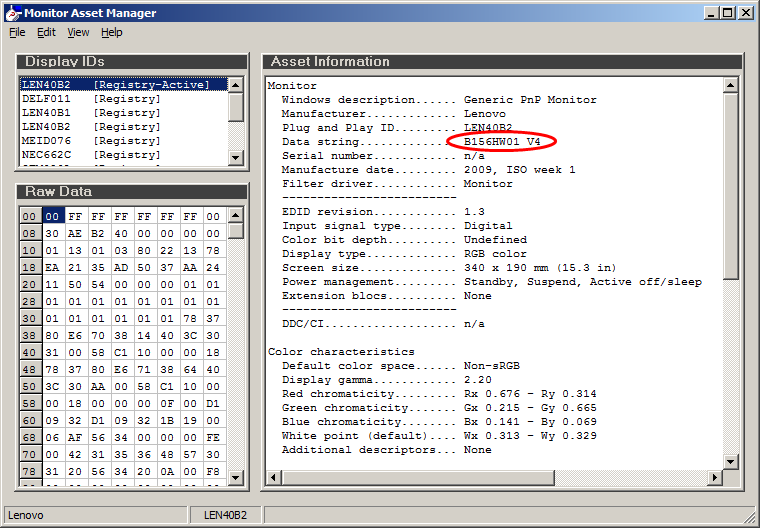Select the highlighted 00 cell in row 00

pyautogui.click(x=52, y=217)
